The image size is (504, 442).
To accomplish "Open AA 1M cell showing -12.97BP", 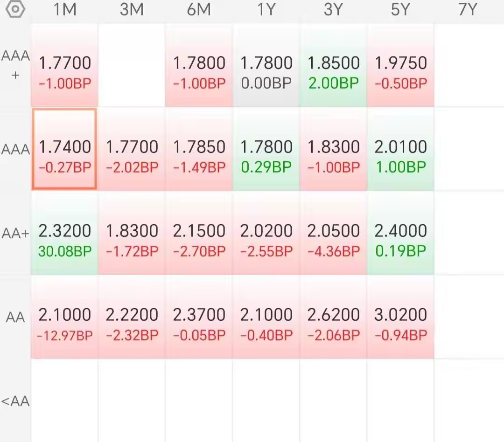I will click(64, 317).
